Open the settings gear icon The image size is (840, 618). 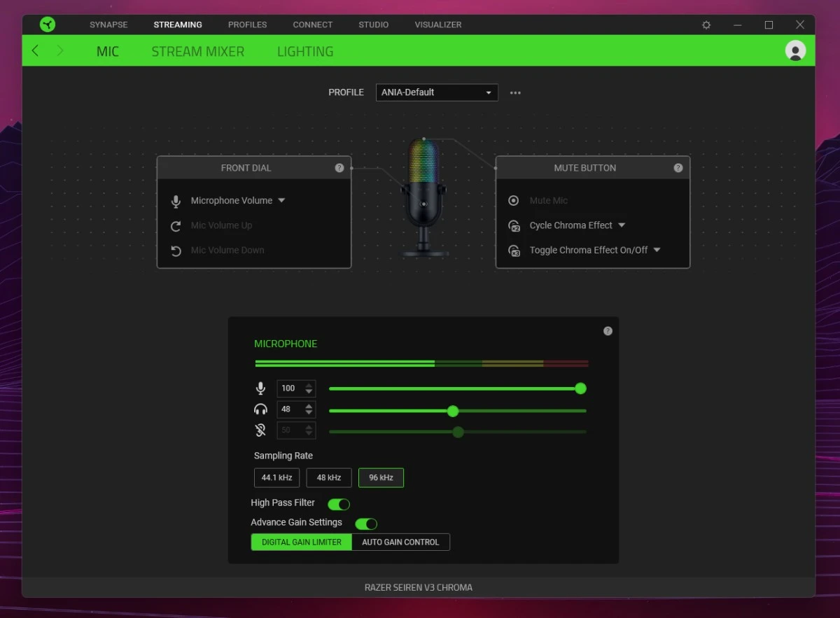706,24
